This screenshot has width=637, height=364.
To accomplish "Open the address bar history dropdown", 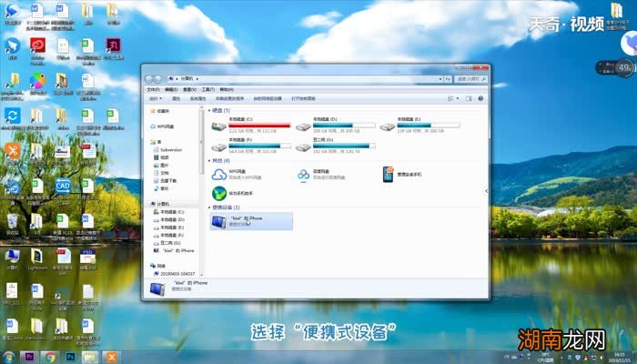I will point(440,79).
